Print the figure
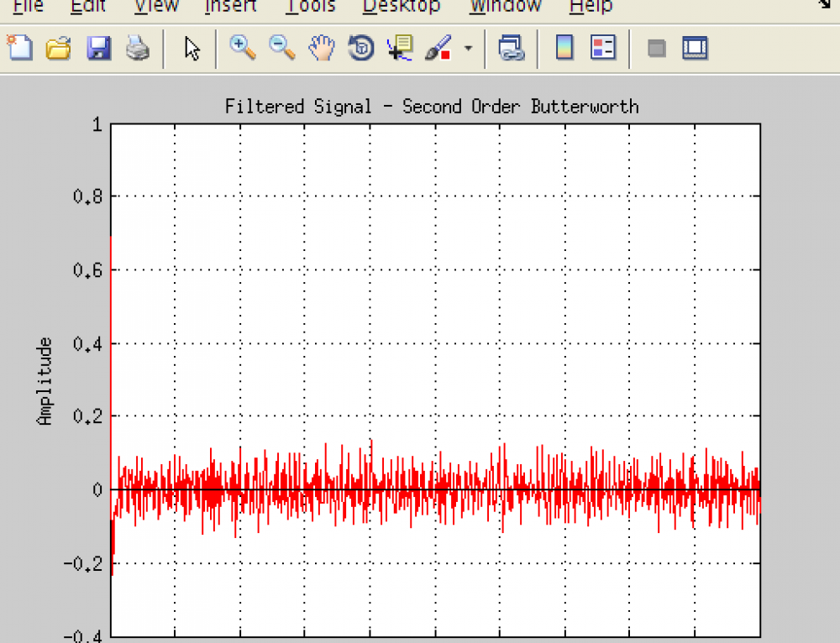The height and width of the screenshot is (643, 840). (x=138, y=48)
